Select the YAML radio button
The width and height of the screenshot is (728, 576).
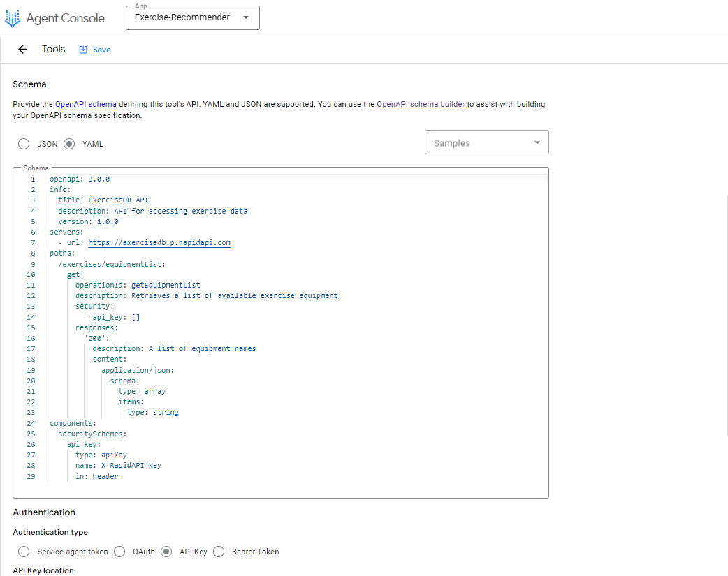click(69, 144)
